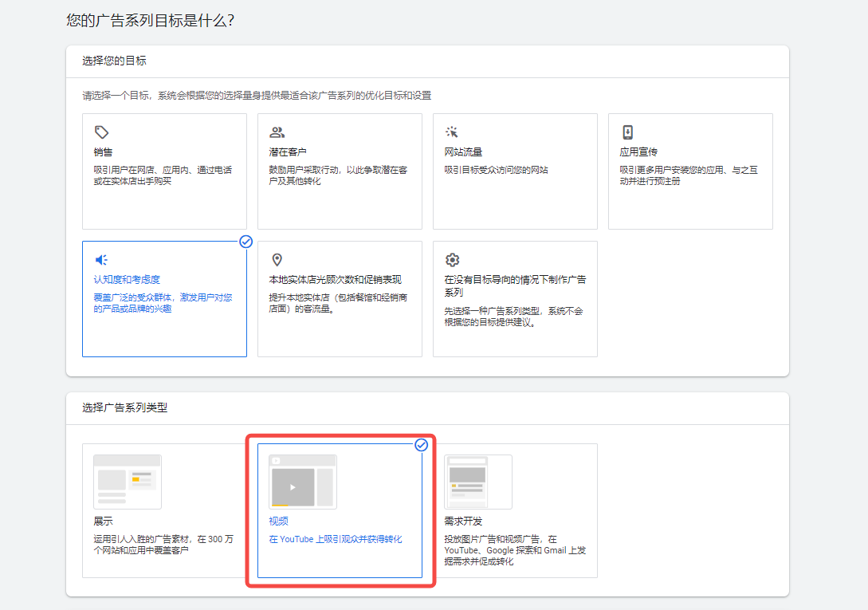Image resolution: width=868 pixels, height=610 pixels.
Task: Click the sparkle cursor icon for 网站流量
Action: tap(452, 132)
